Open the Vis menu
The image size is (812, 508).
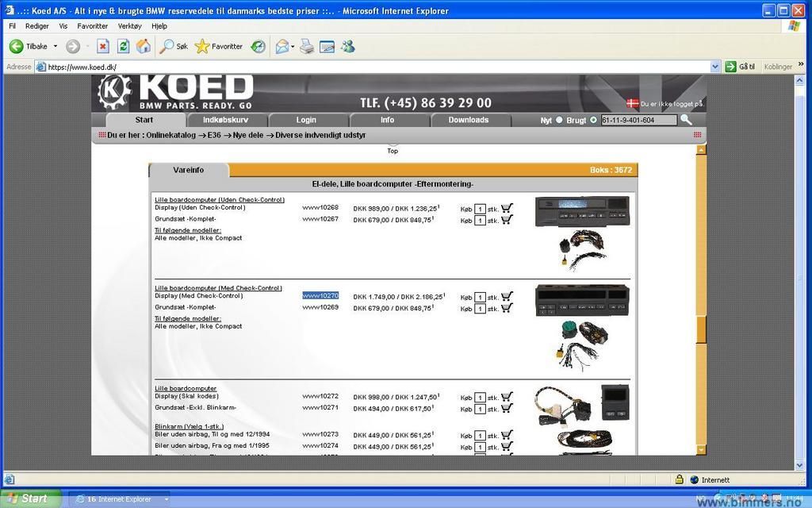(x=63, y=26)
